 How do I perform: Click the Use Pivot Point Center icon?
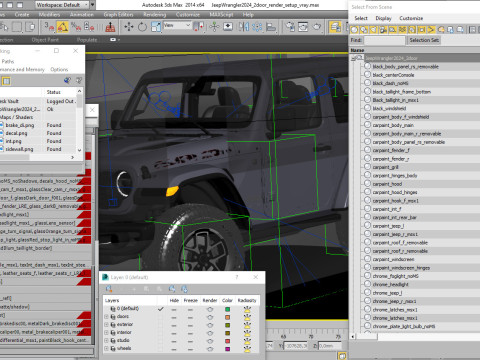point(199,27)
